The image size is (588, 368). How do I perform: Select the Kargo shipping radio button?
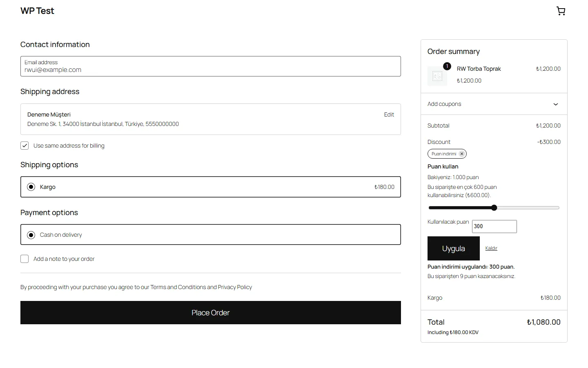click(31, 187)
